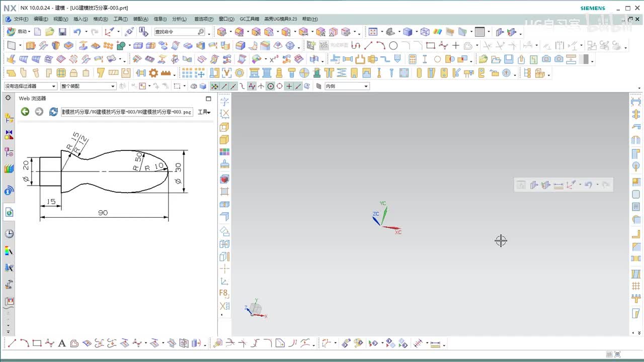Image resolution: width=644 pixels, height=362 pixels.
Task: Open the 编辑(E) menu
Action: pos(41,19)
